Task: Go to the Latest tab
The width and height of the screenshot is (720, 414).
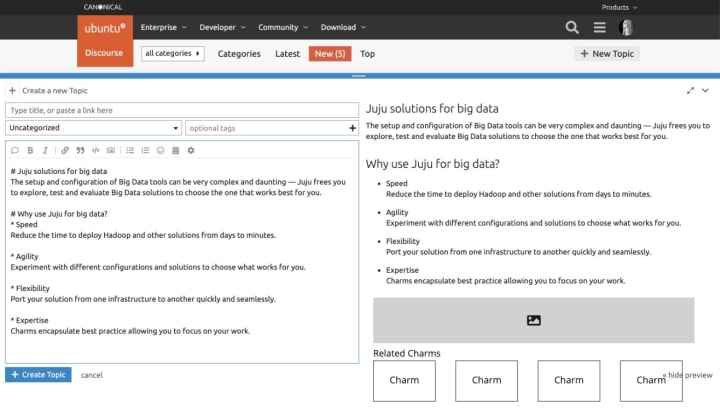Action: [287, 54]
